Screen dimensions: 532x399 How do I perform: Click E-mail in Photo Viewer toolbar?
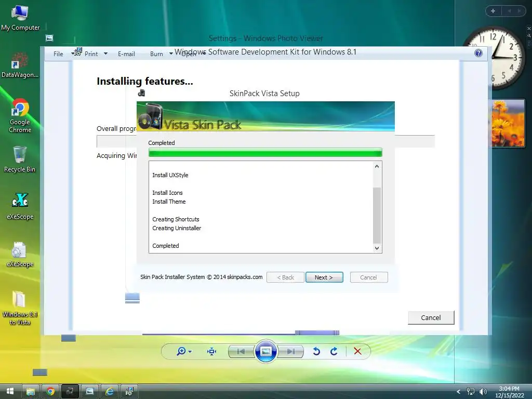click(127, 54)
